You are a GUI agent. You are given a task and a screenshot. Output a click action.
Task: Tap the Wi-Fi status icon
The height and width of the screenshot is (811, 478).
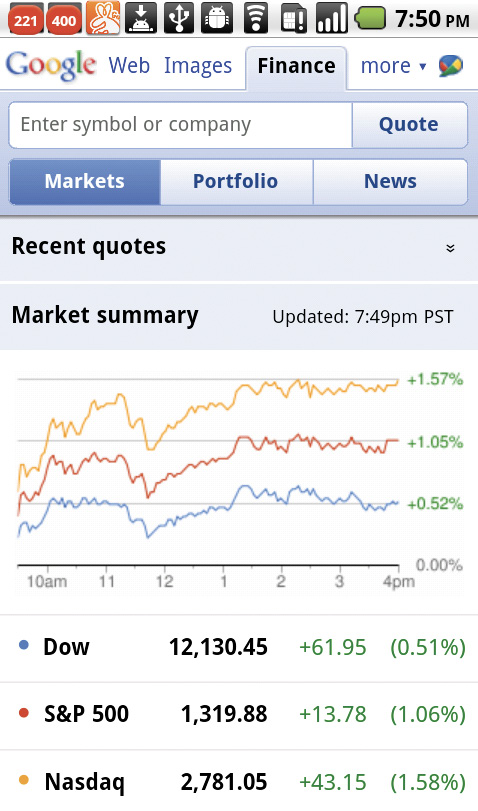click(255, 18)
